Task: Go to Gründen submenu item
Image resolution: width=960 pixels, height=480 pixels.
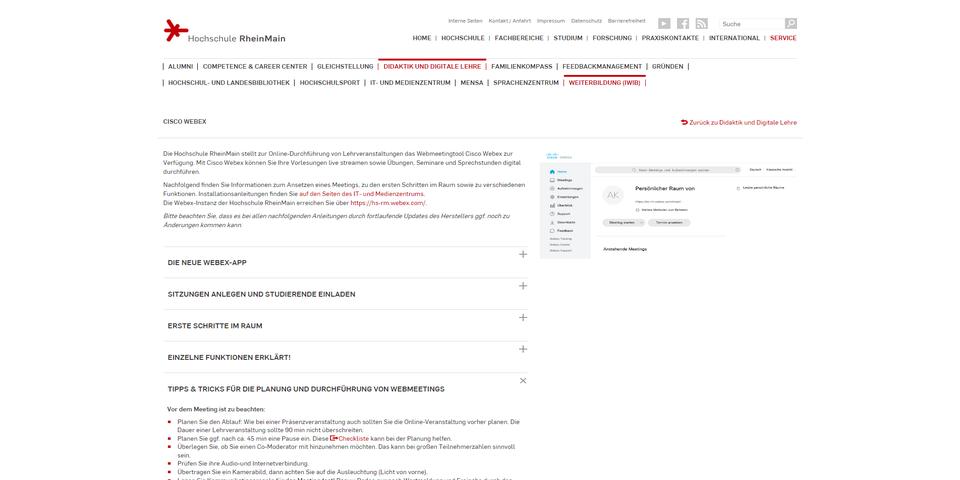Action: point(668,66)
